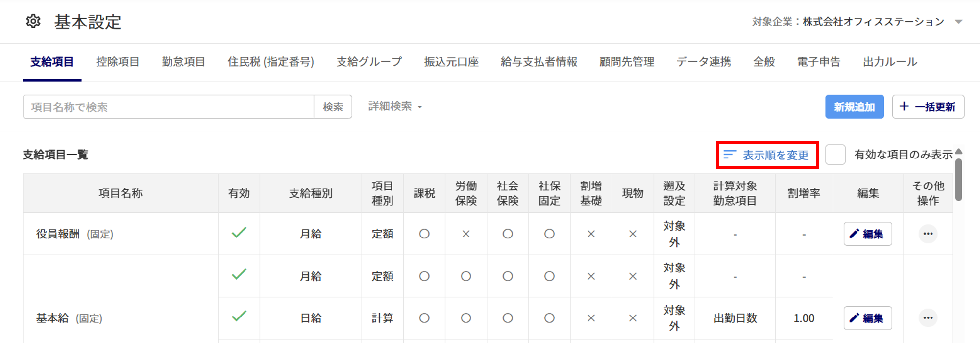Click the 遡及設定 column header
This screenshot has height=343, width=980.
click(x=674, y=193)
